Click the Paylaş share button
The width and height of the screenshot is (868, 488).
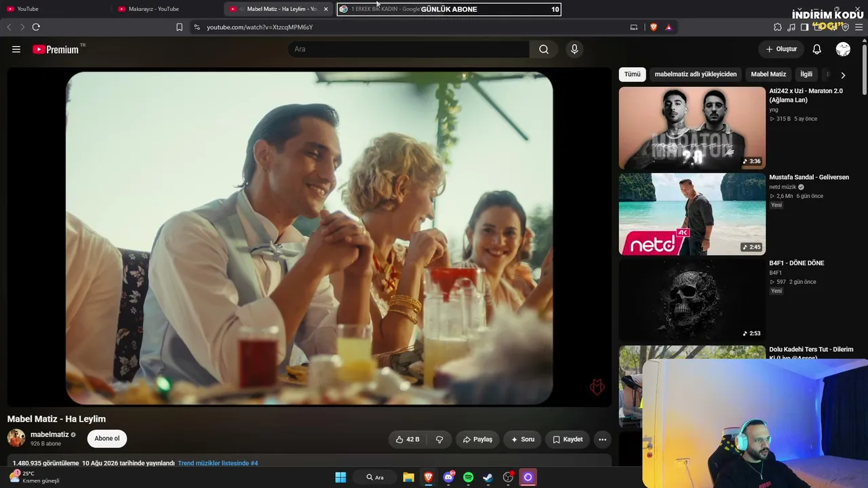tap(477, 439)
